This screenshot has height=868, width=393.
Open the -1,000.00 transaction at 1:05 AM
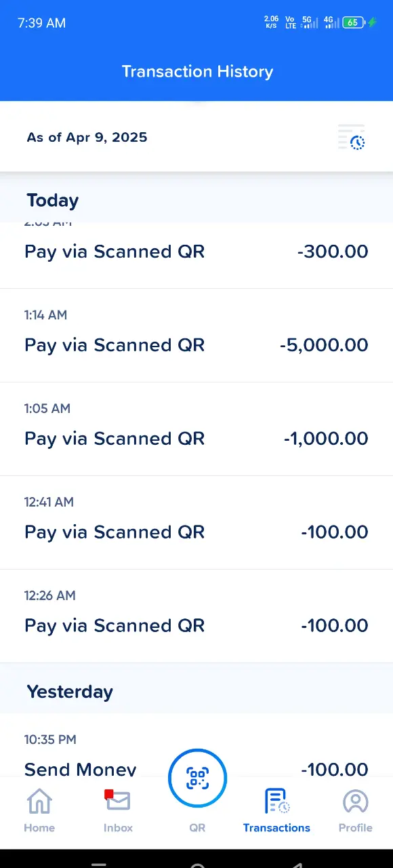196,429
